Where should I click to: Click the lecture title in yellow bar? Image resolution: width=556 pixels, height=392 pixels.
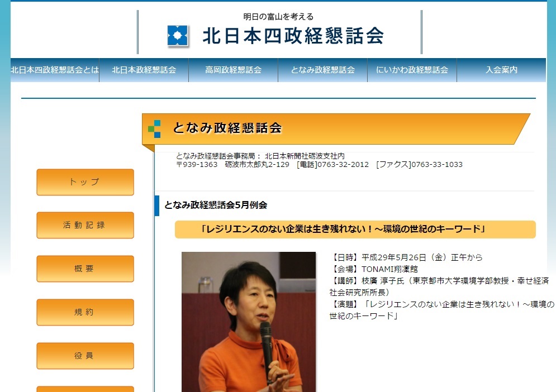(x=343, y=229)
